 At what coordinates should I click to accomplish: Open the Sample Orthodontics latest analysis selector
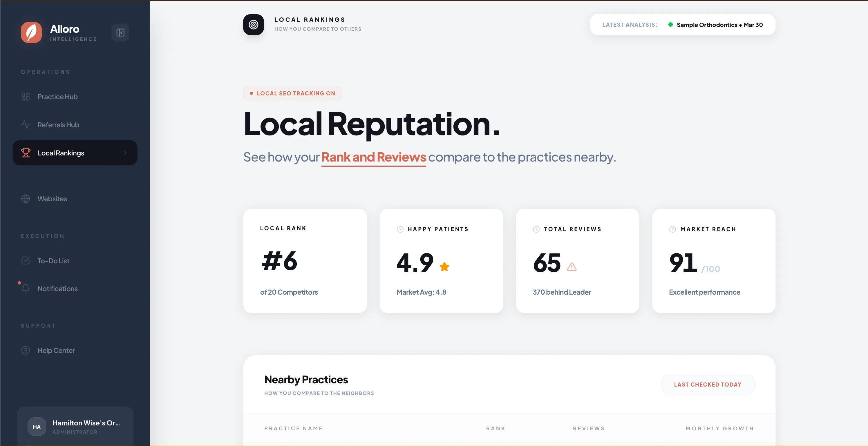[719, 25]
